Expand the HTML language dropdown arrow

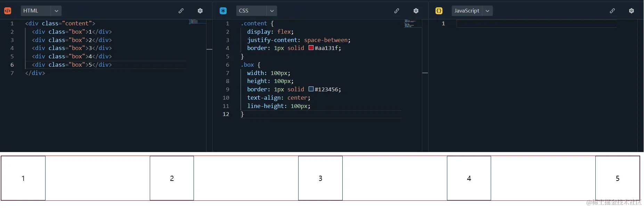[56, 11]
